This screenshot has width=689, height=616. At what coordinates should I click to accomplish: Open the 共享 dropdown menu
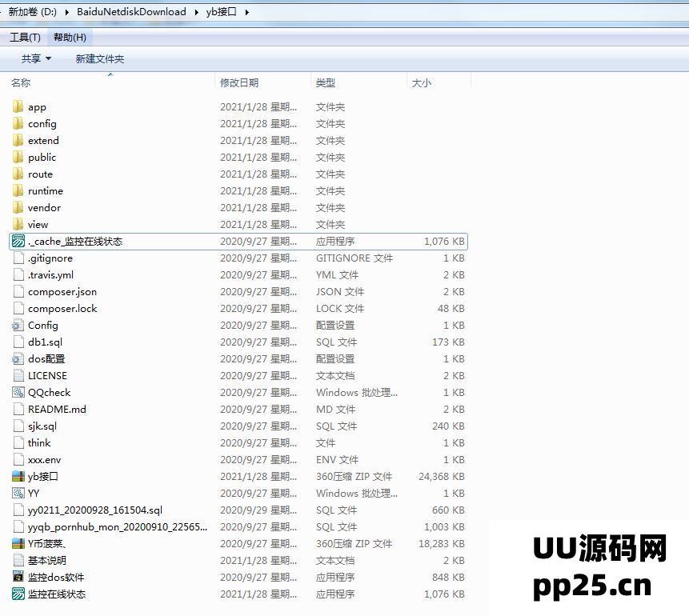click(x=36, y=58)
